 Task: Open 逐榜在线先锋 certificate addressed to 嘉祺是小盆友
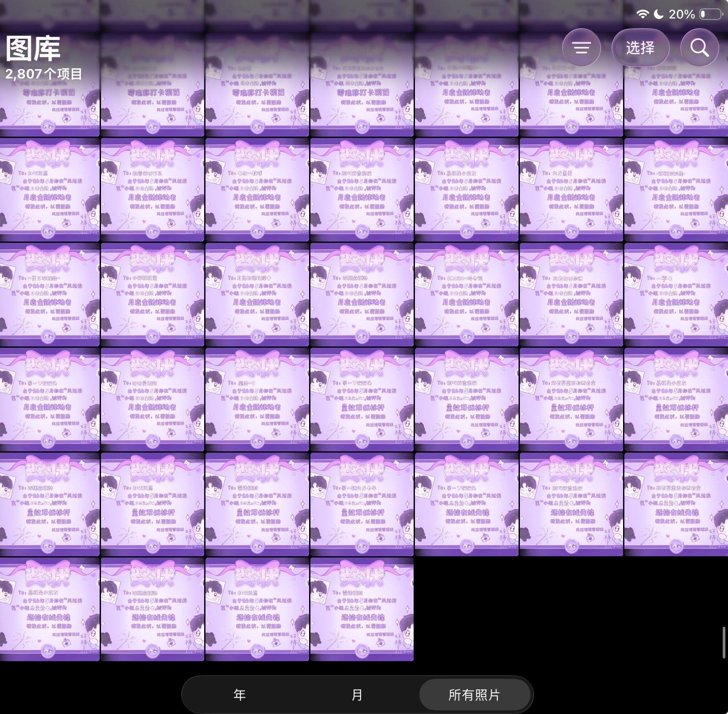[49, 609]
